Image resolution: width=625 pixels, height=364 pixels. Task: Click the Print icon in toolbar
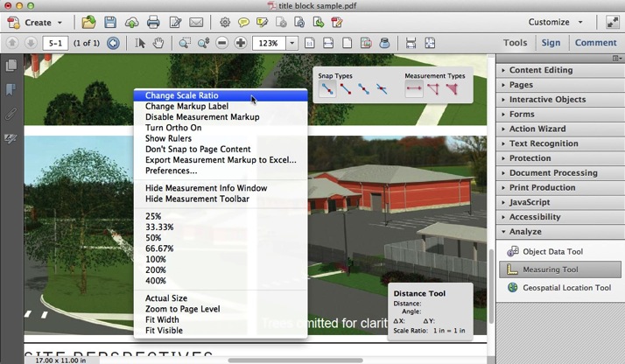(153, 22)
